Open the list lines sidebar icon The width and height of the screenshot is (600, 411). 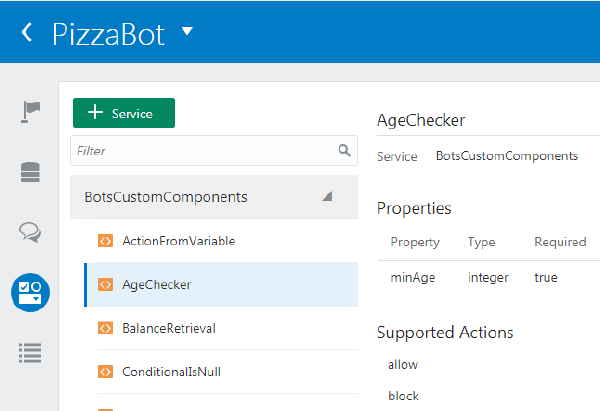click(x=31, y=352)
